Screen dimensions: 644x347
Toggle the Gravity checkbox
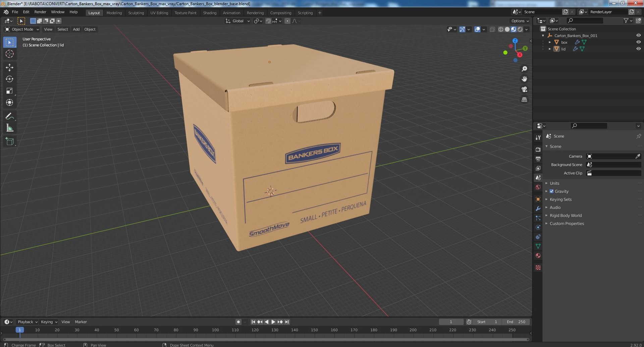click(551, 191)
